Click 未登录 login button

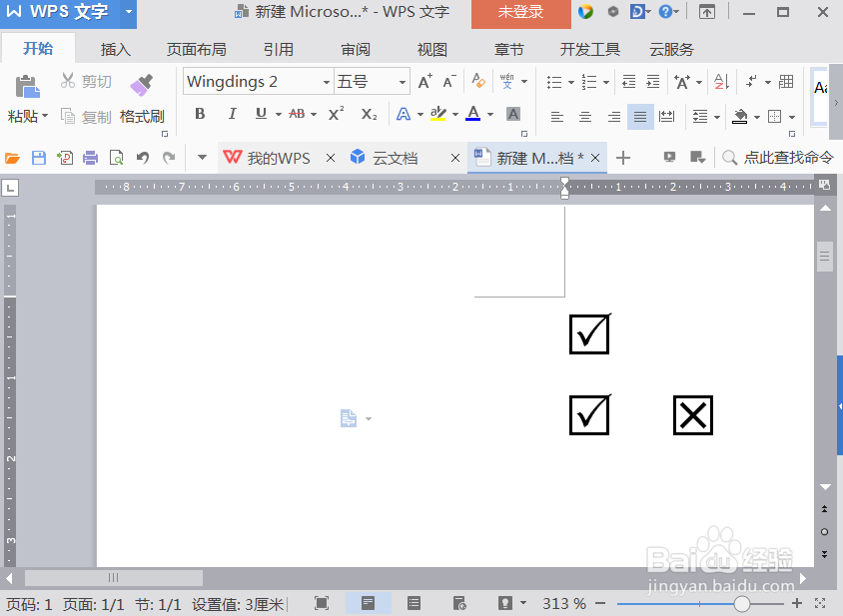pos(521,12)
